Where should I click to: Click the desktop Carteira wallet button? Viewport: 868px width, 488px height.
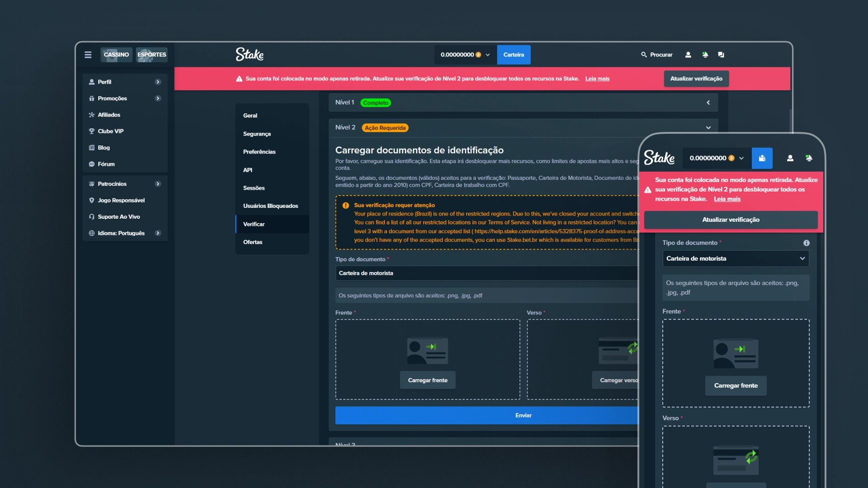click(514, 55)
